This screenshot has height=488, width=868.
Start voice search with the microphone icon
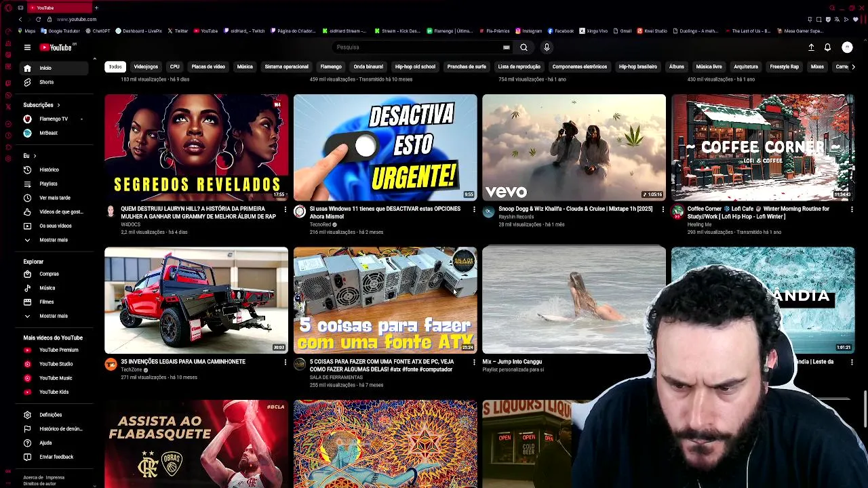[547, 47]
